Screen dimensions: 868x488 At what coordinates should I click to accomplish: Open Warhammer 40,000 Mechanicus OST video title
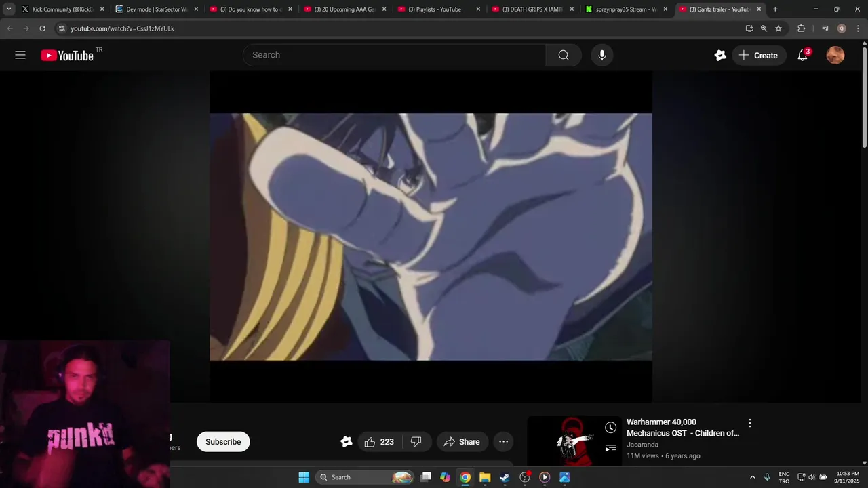click(683, 428)
